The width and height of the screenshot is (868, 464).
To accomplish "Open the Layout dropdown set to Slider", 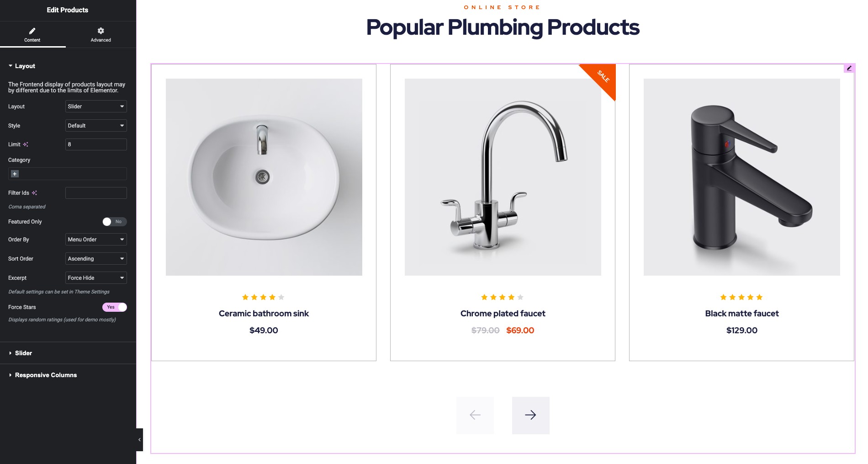I will click(96, 107).
